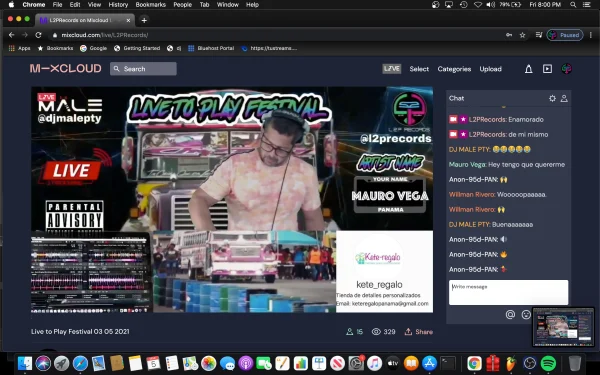This screenshot has width=600, height=375.
Task: Open the AirPlay display menu
Action: pos(449,5)
